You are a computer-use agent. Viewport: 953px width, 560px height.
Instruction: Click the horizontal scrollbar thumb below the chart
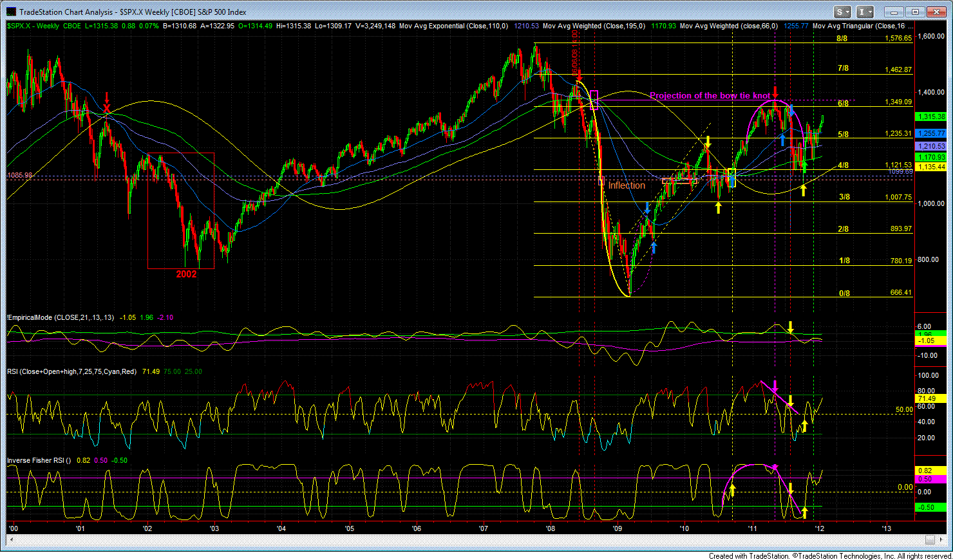[929, 539]
